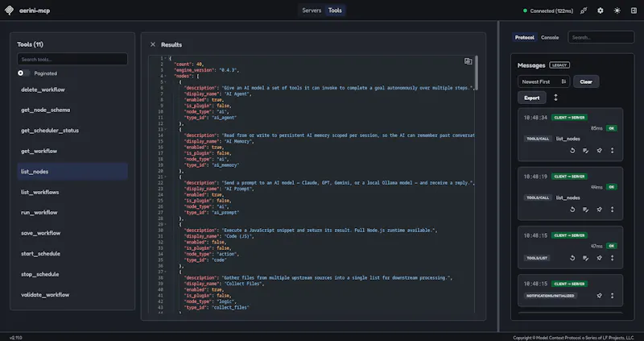Collapse the AI Agent object at line 5

click(x=166, y=82)
